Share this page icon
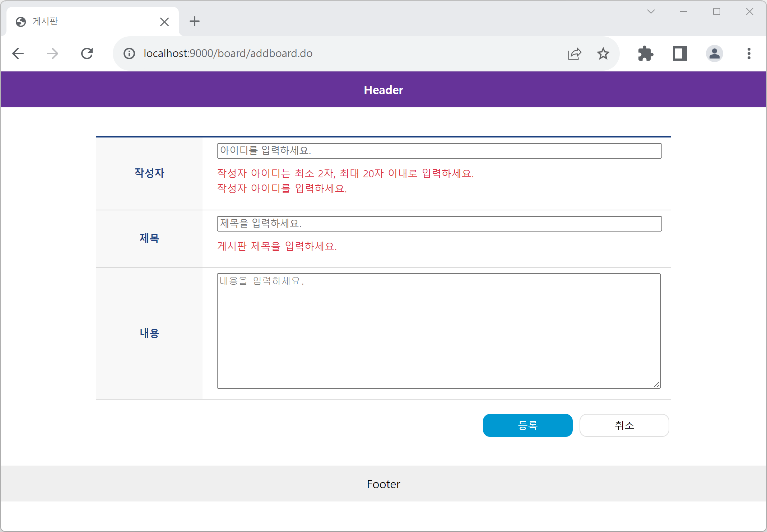This screenshot has height=532, width=767. (575, 53)
